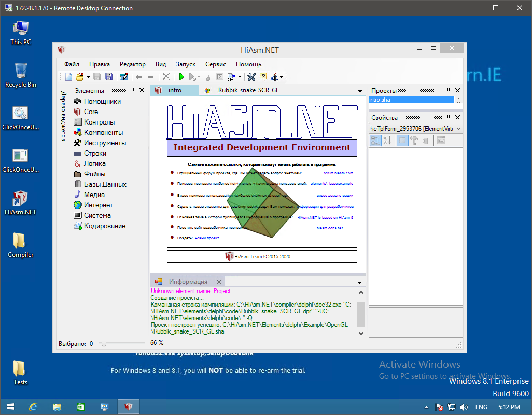Viewport: 532px width, 415px height.
Task: Pin the Элементы panel
Action: 133,90
